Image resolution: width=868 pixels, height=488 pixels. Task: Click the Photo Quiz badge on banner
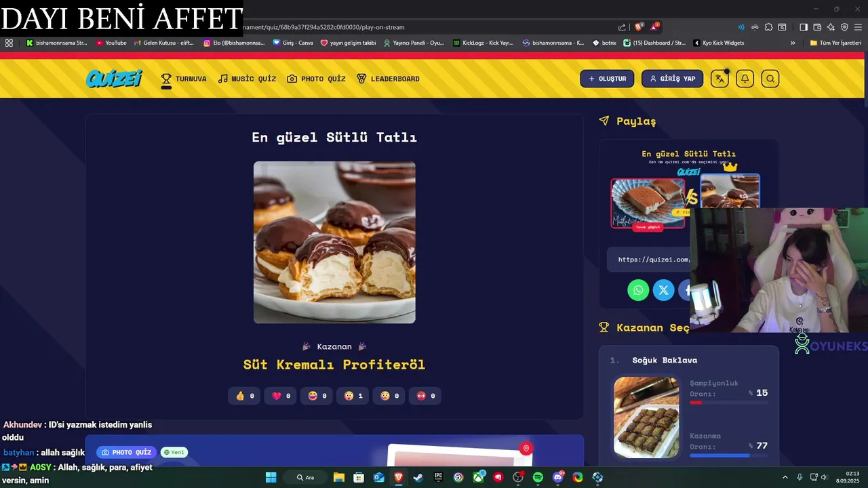point(127,452)
